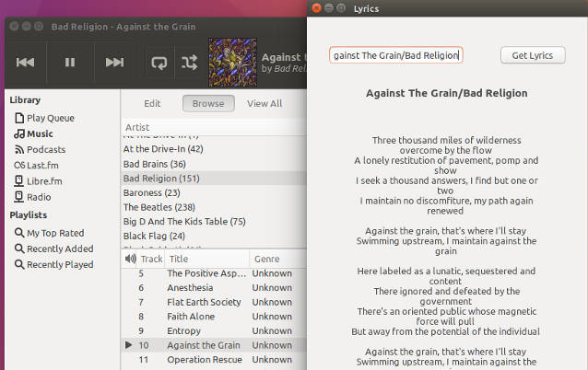This screenshot has width=588, height=370.
Task: Select track Entropy
Action: click(x=214, y=330)
